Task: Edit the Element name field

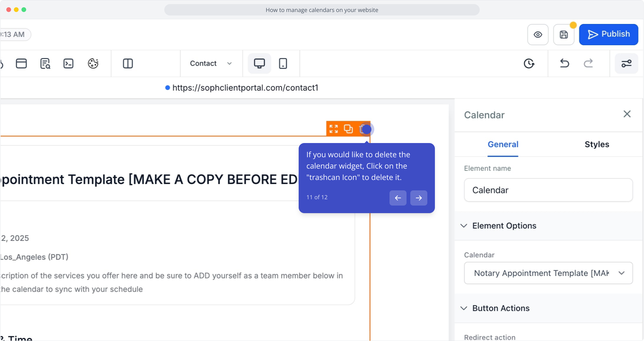Action: point(548,190)
